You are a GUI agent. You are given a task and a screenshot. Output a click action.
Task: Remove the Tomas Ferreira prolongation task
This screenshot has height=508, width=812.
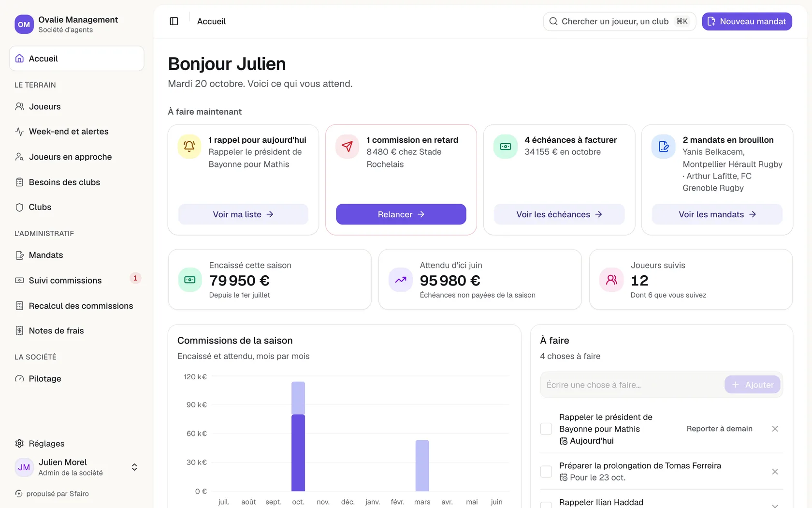pos(775,472)
